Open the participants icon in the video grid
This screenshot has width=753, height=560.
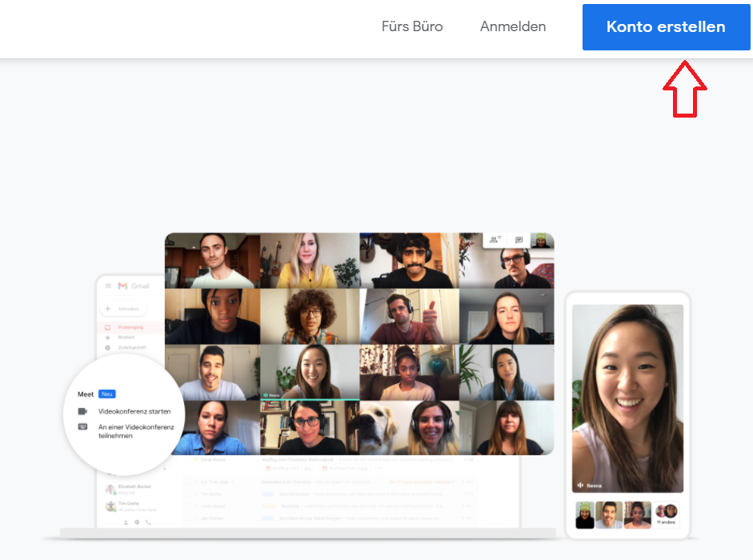coord(495,240)
